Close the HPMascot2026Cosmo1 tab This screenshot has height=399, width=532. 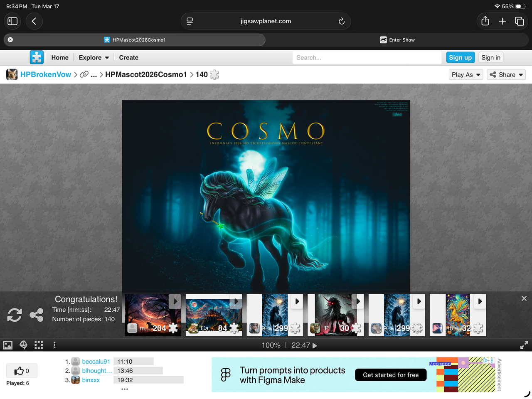click(x=10, y=40)
